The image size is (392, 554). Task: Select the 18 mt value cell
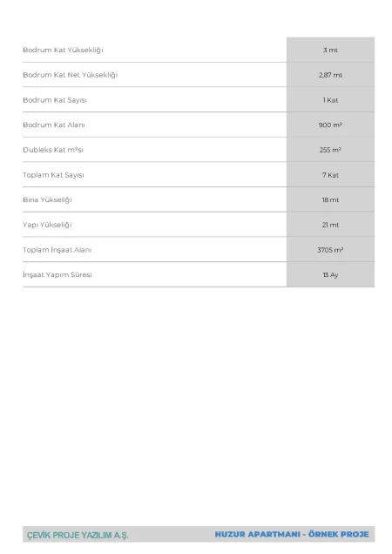click(330, 199)
